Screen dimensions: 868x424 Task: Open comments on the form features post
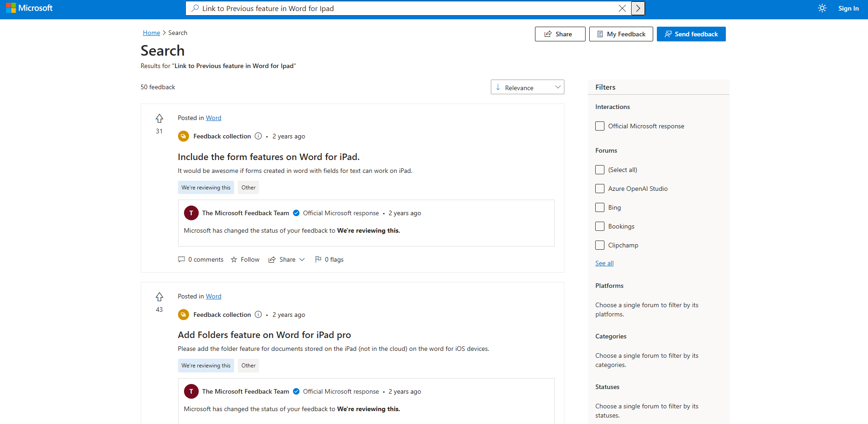201,259
